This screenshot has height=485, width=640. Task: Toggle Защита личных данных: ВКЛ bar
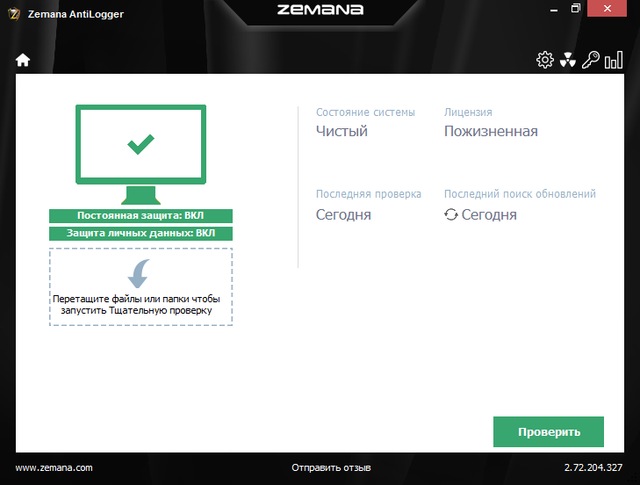click(x=140, y=233)
